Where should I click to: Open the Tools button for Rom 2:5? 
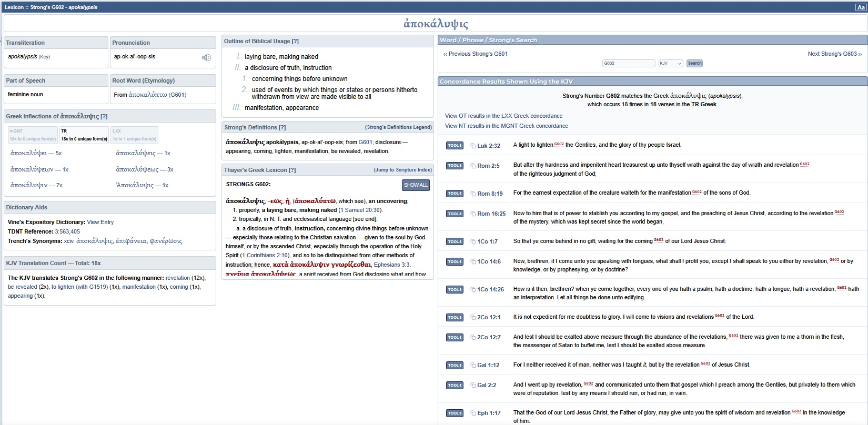click(x=455, y=166)
